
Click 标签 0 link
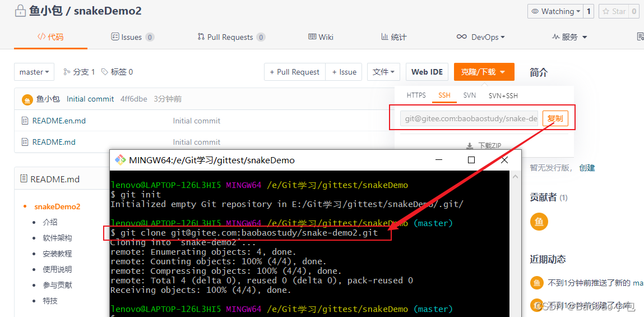[x=117, y=72]
